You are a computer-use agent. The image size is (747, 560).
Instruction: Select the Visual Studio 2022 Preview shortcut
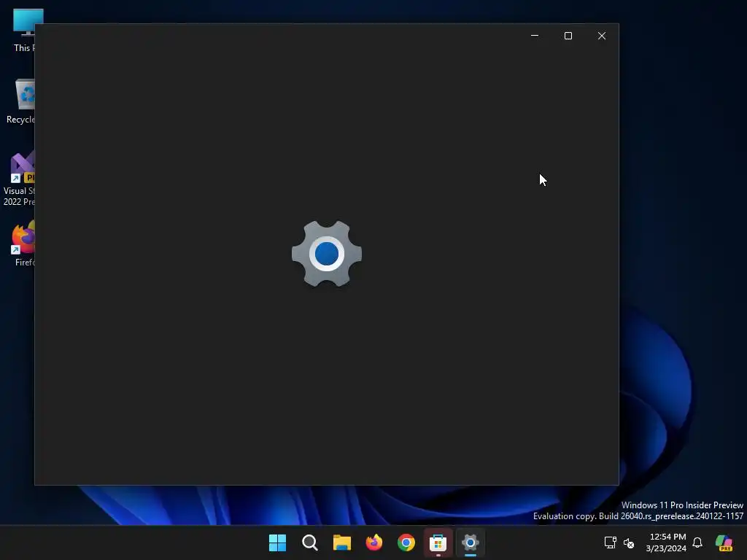click(x=18, y=179)
